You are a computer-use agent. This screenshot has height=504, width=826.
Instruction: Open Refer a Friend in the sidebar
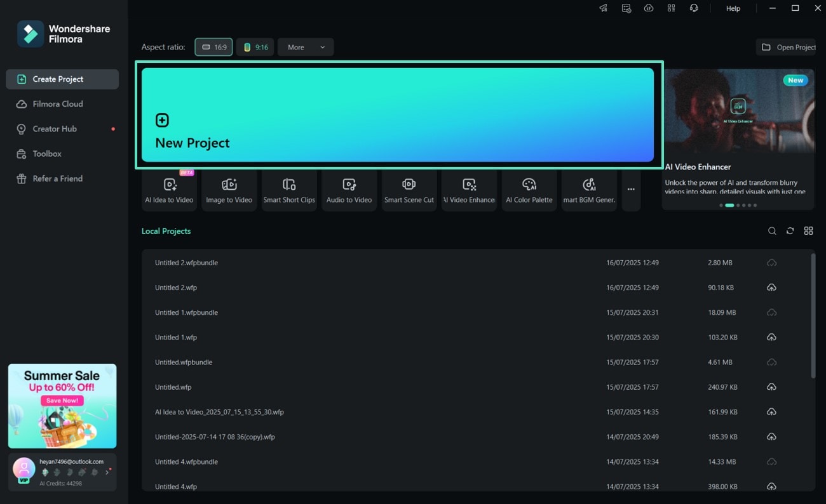click(62, 178)
